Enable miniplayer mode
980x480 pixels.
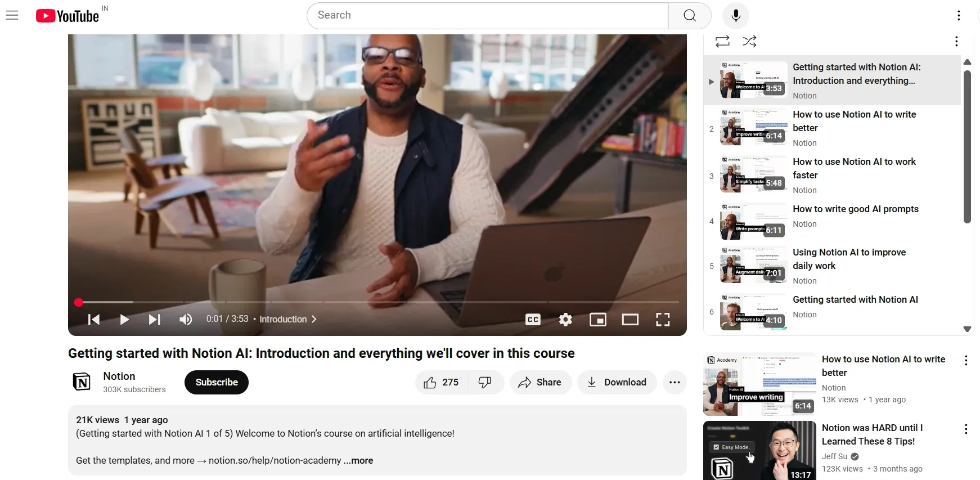coord(597,320)
